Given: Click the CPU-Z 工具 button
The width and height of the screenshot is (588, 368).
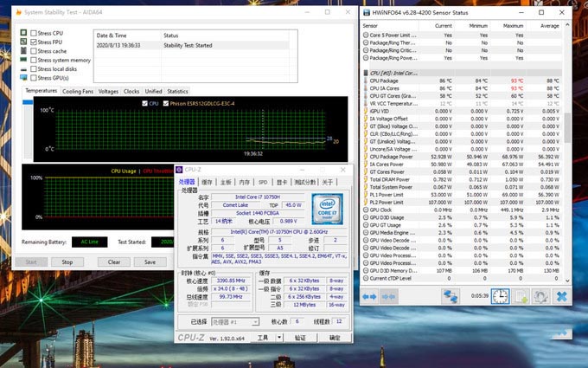Looking at the screenshot, I should [x=263, y=338].
